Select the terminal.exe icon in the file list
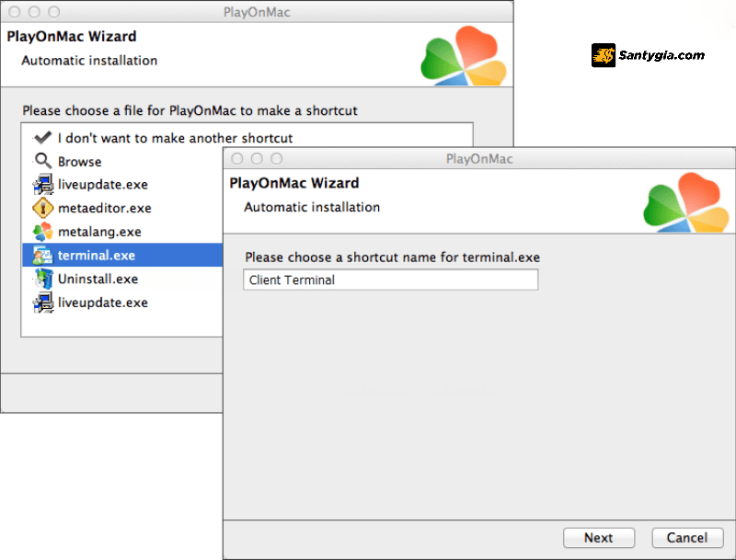Image resolution: width=736 pixels, height=560 pixels. (42, 255)
